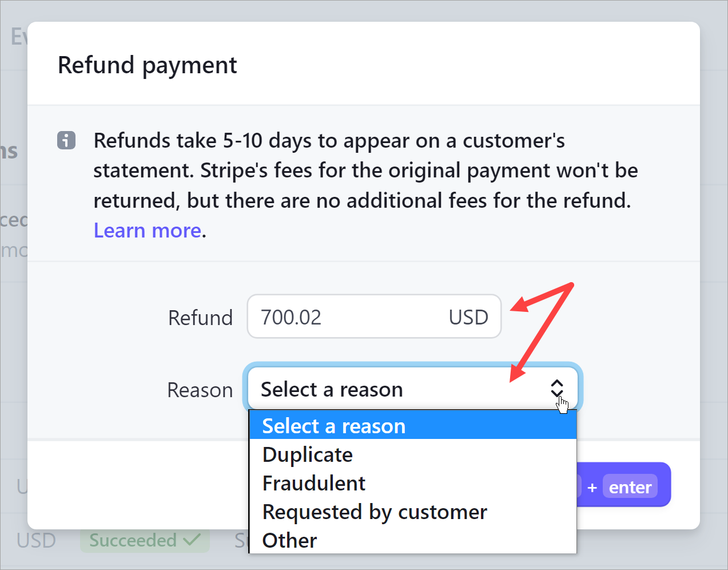Click the green Succeeded status badge
728x570 pixels.
pos(145,540)
